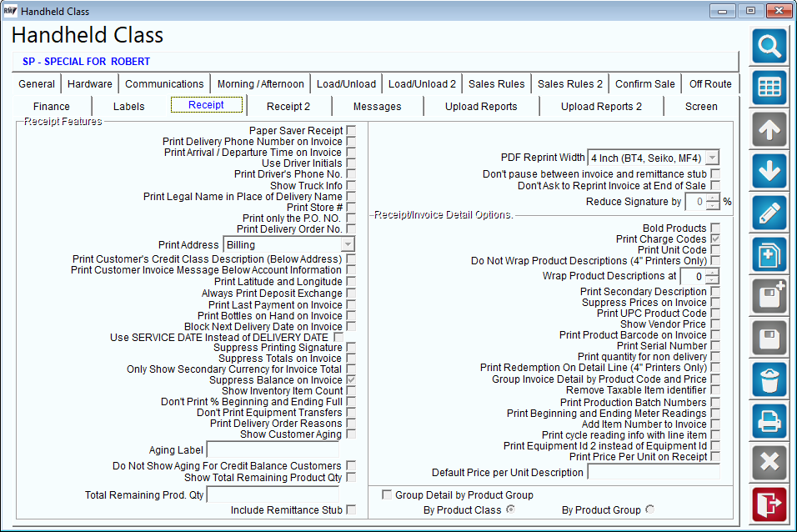Click the pencil edit icon
Image resolution: width=797 pixels, height=532 pixels.
769,213
